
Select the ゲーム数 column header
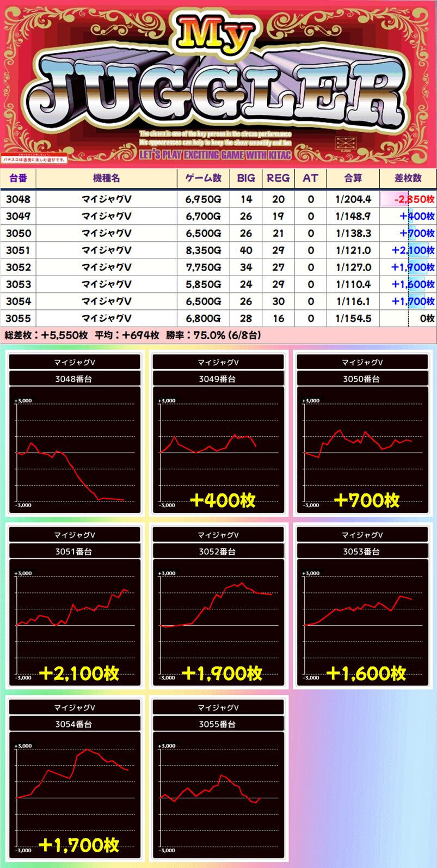tap(204, 178)
